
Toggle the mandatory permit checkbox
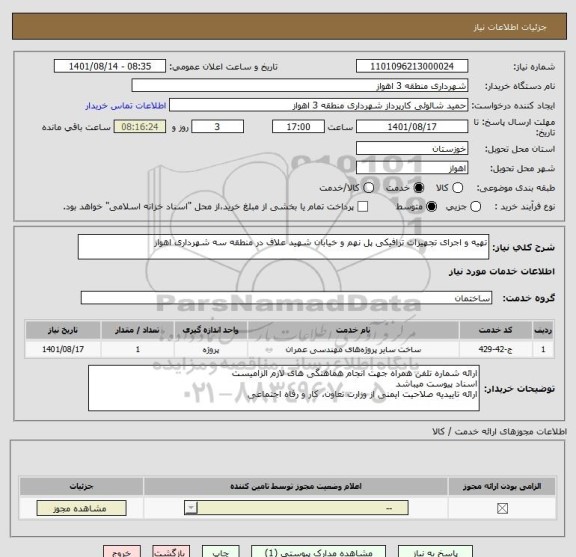tap(502, 509)
